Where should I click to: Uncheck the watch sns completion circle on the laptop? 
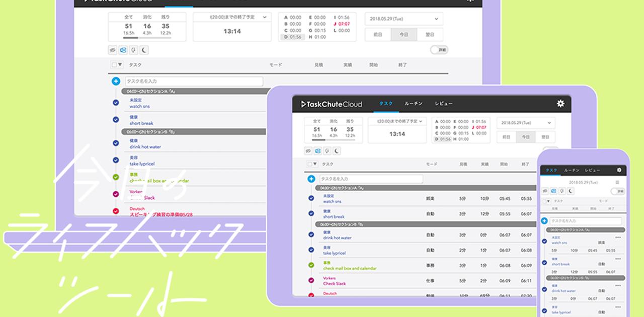pyautogui.click(x=116, y=103)
